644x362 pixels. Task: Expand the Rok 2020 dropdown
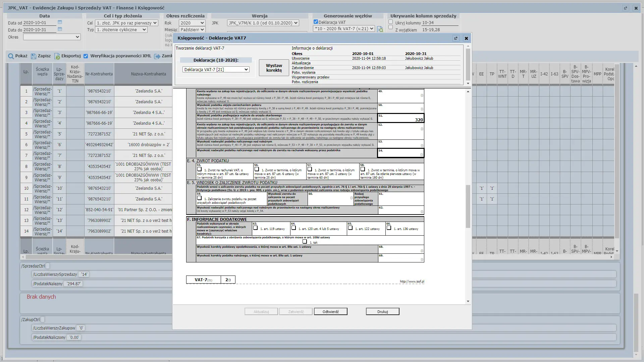pos(192,23)
